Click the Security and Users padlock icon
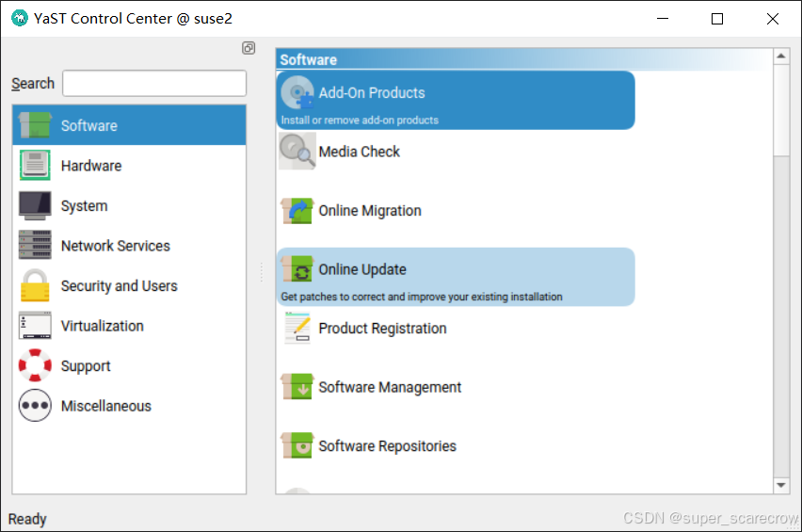Screen dimensions: 802x532 click(35, 285)
